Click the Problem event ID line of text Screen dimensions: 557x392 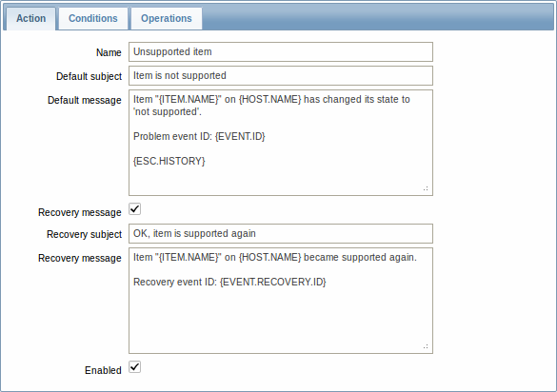coord(199,136)
